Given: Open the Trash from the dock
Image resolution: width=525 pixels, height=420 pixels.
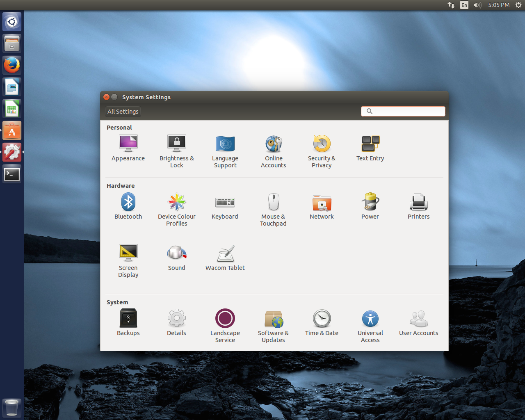Looking at the screenshot, I should (x=12, y=408).
